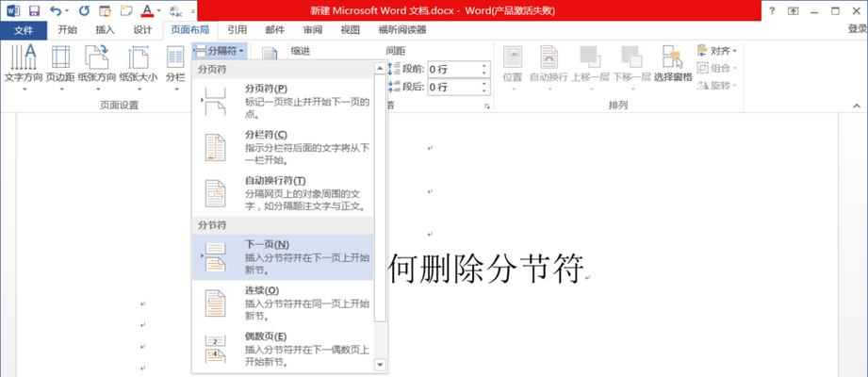Click the 排列 group label
This screenshot has height=377, width=868.
pyautogui.click(x=618, y=106)
